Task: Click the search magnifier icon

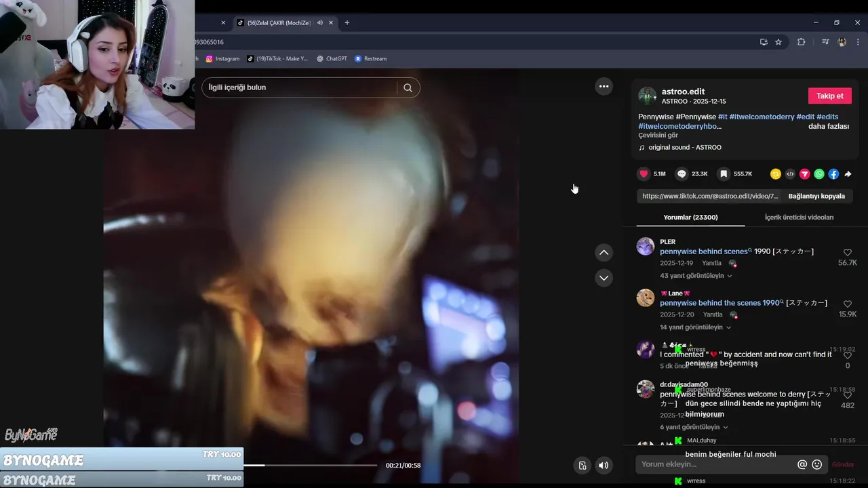Action: (408, 87)
